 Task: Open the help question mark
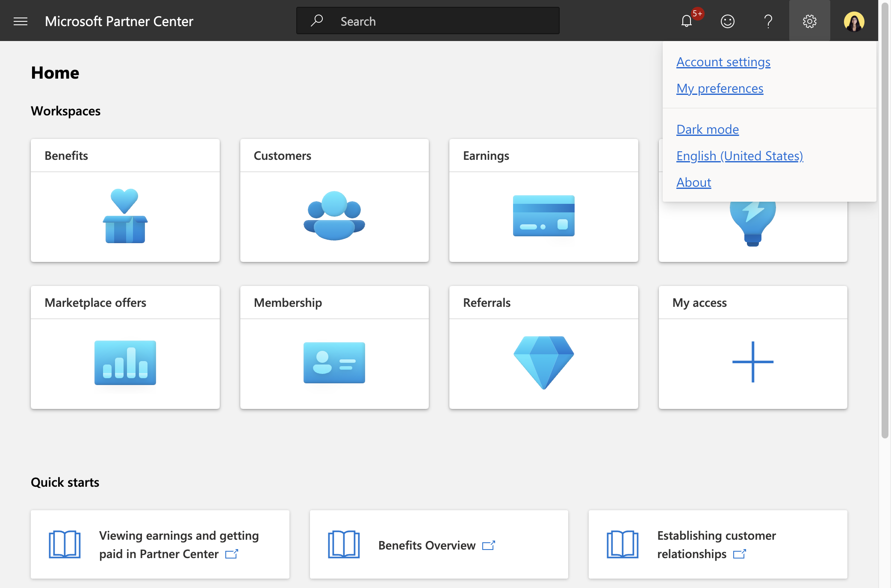coord(768,21)
